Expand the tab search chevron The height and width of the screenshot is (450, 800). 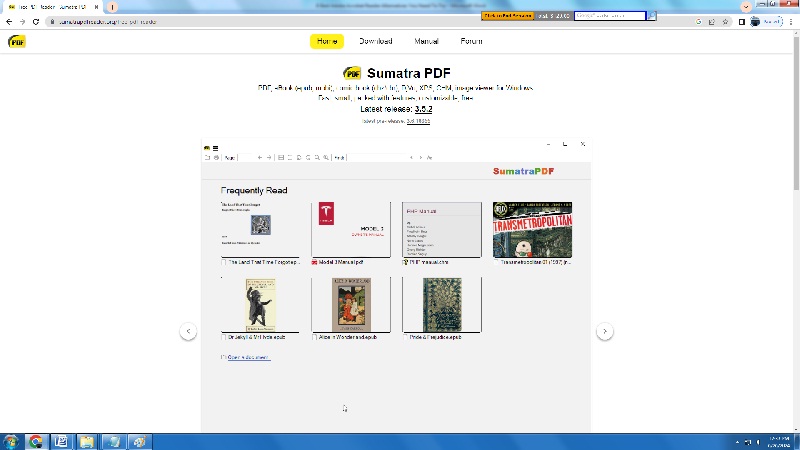click(746, 7)
